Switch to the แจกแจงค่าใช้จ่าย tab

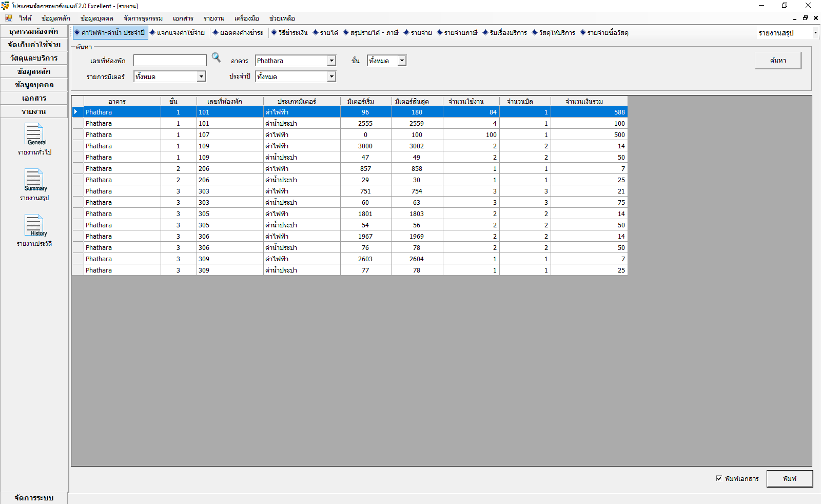pos(178,32)
